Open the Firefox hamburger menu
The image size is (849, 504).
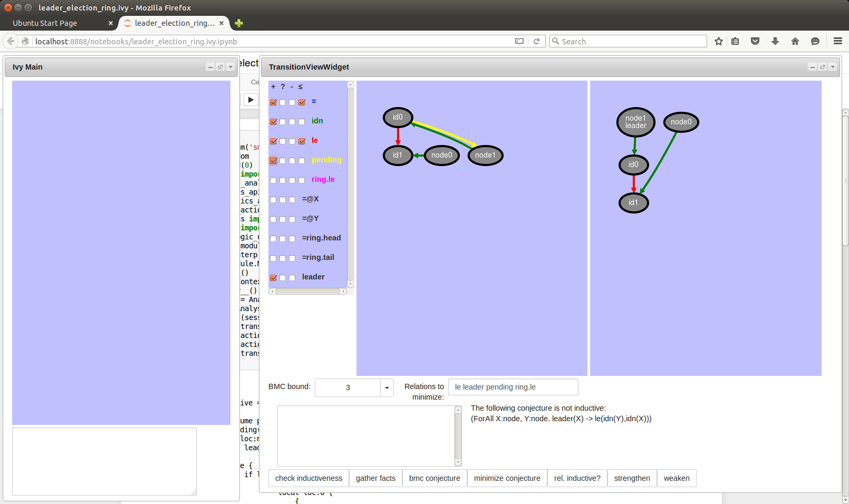point(837,41)
